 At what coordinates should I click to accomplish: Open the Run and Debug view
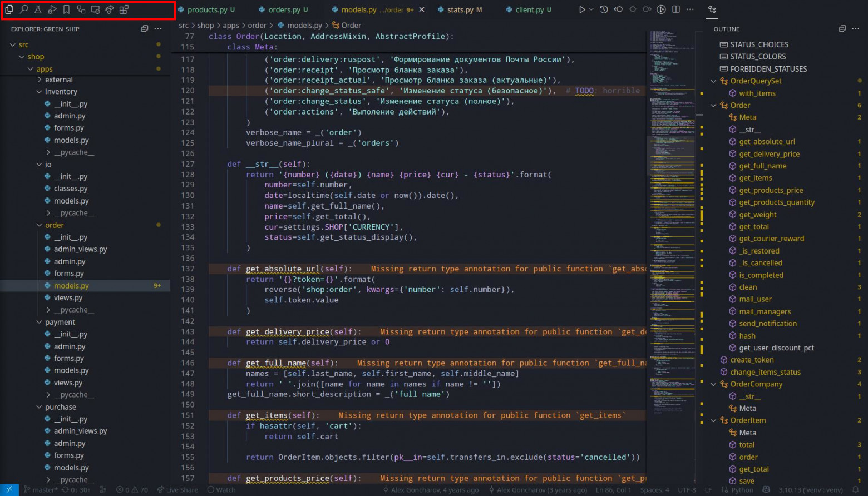click(x=52, y=9)
